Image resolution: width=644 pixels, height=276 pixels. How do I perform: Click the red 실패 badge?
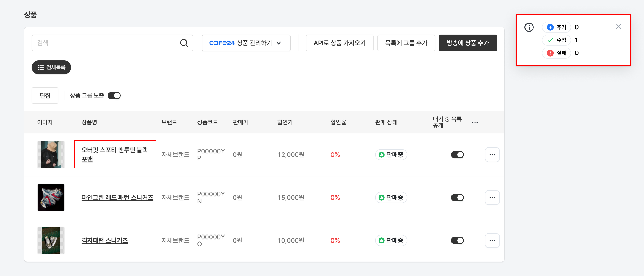click(x=556, y=53)
